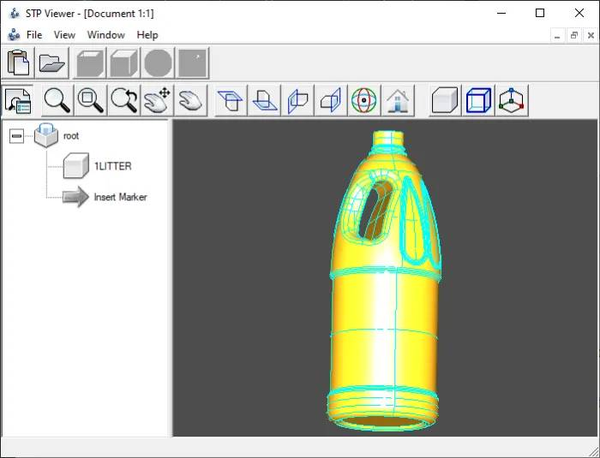Click the globe rotation axes icon
This screenshot has height=458, width=600.
[364, 101]
